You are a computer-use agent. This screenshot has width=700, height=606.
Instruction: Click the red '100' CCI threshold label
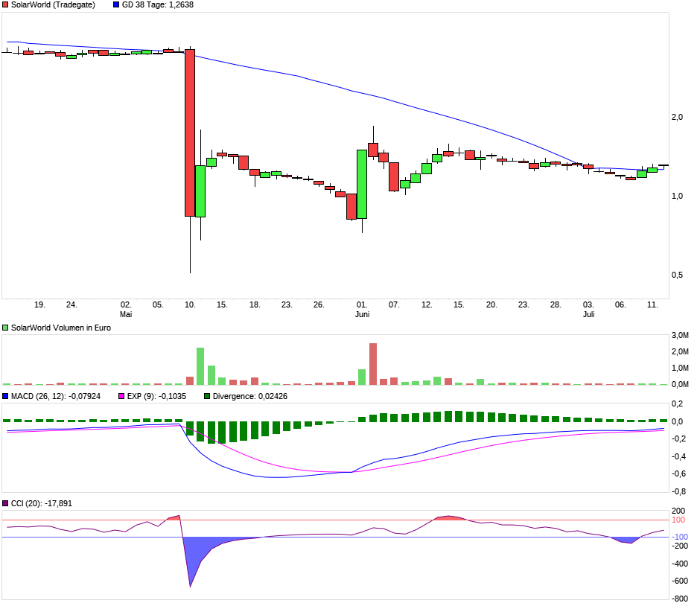(678, 520)
